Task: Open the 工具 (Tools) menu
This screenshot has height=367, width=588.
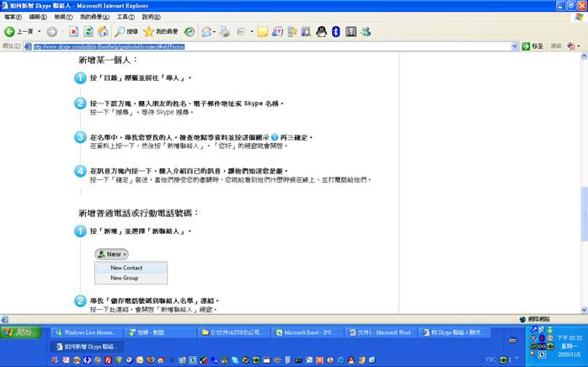Action: point(125,17)
